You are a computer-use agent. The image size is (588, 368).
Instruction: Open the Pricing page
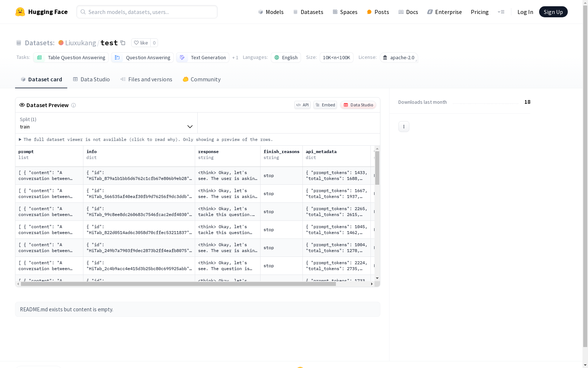pos(480,12)
